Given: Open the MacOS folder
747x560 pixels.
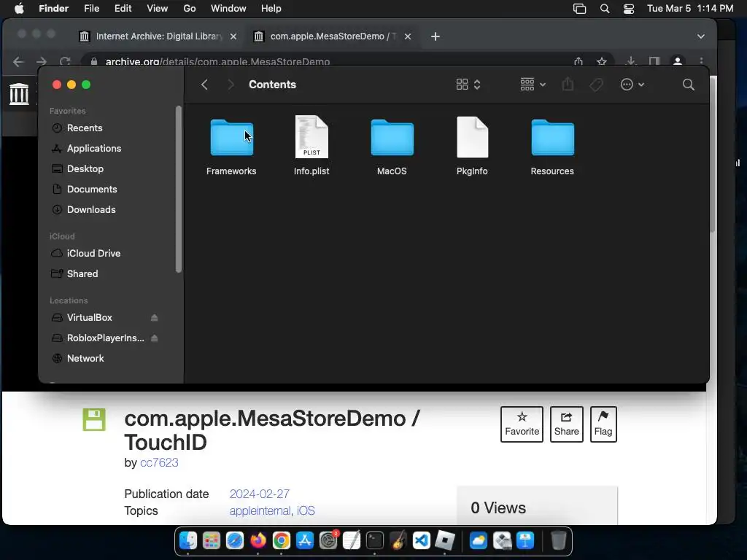Looking at the screenshot, I should point(392,138).
